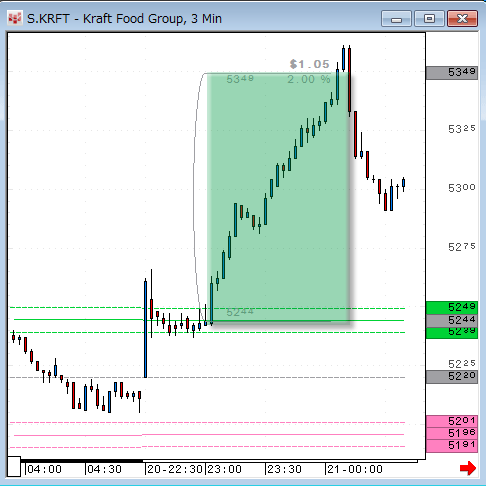The image size is (486, 486).
Task: Click the window title S.KRFT - Kraft Food Group
Action: pos(124,19)
